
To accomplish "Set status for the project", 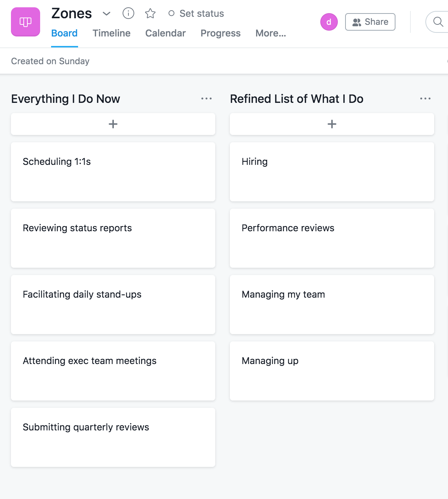I will (x=196, y=13).
